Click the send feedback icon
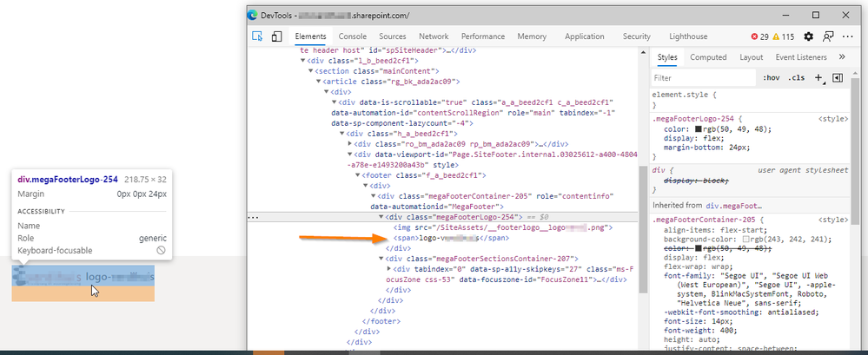The height and width of the screenshot is (355, 868). (x=828, y=36)
